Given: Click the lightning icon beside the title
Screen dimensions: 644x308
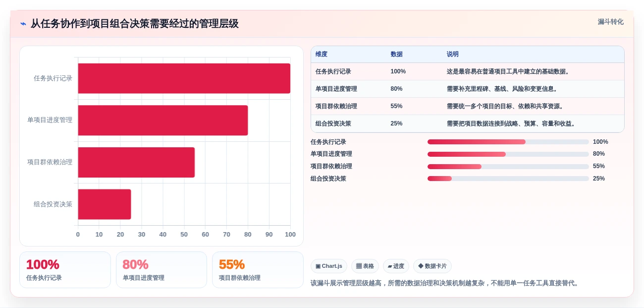Looking at the screenshot, I should 23,24.
